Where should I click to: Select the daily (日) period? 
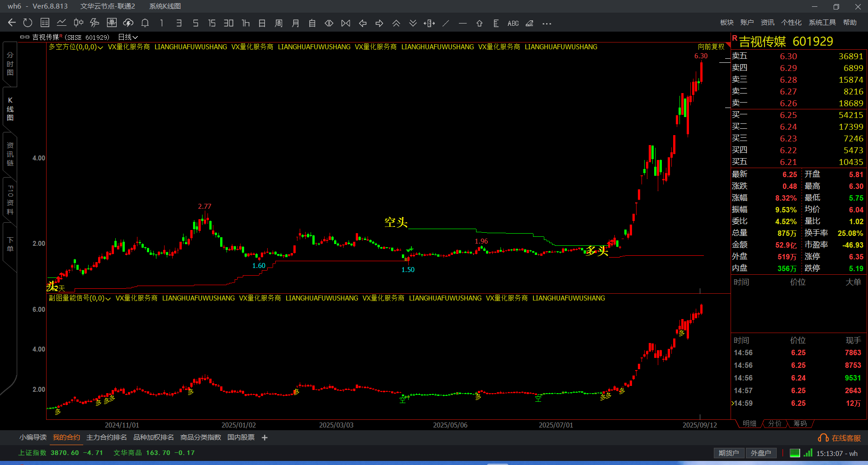point(262,23)
